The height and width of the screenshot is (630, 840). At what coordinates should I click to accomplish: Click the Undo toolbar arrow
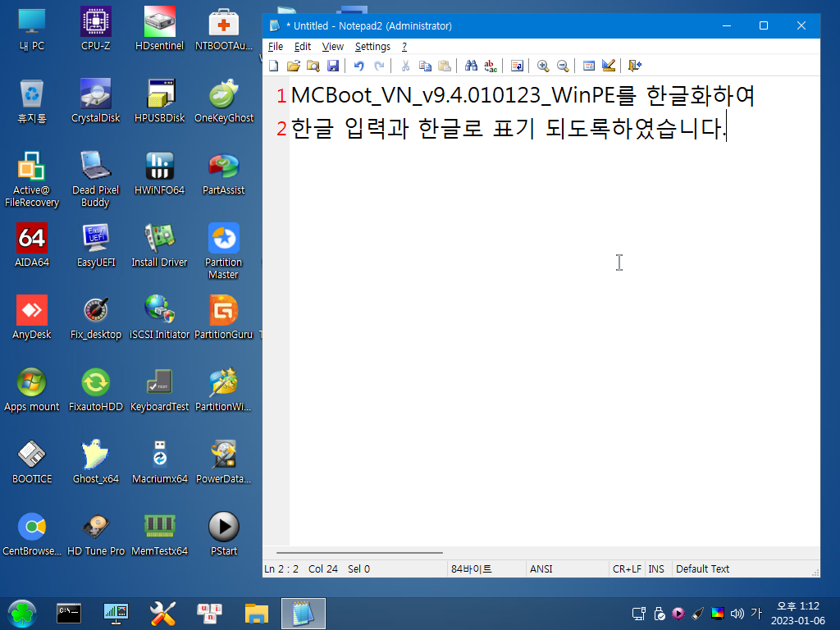[359, 66]
